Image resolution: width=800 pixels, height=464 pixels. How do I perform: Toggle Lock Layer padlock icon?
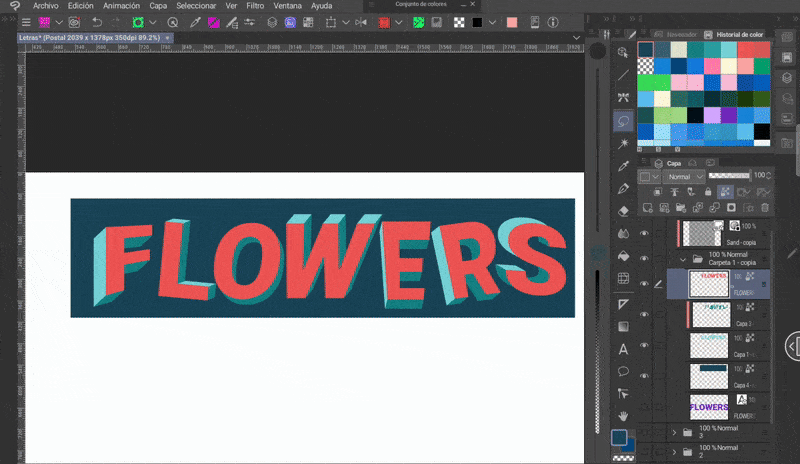click(x=708, y=192)
